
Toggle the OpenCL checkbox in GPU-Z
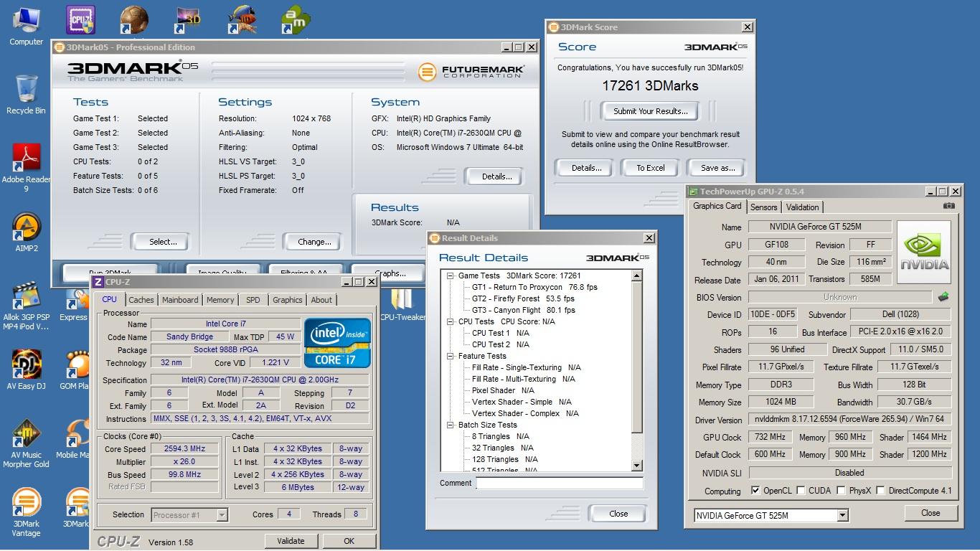755,491
